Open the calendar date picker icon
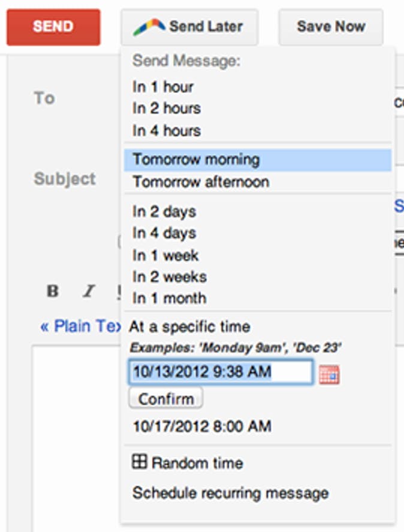 (329, 374)
